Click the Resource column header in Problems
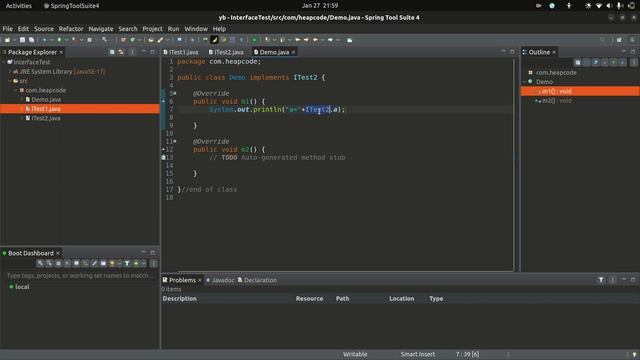 pyautogui.click(x=309, y=299)
